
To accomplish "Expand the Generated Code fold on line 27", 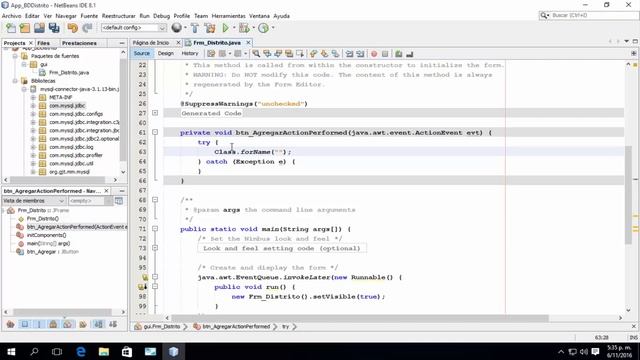I will [x=155, y=113].
